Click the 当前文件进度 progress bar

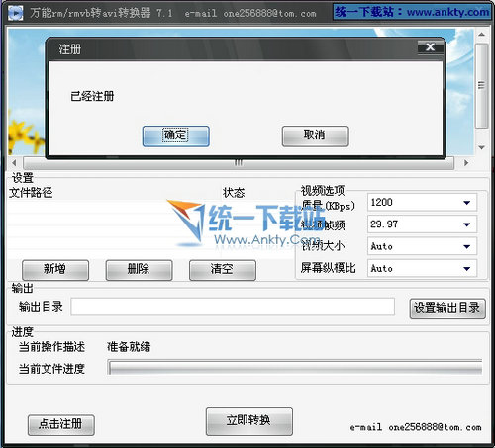point(295,367)
